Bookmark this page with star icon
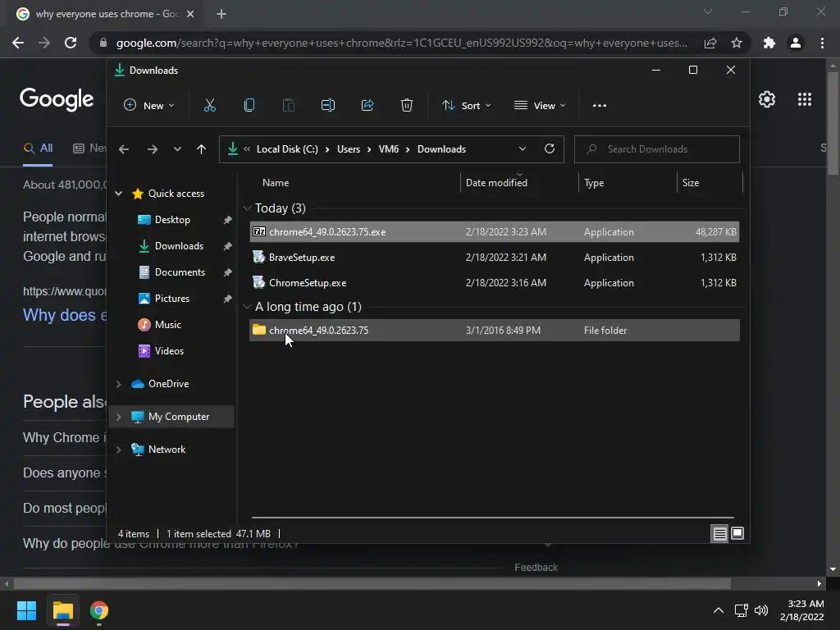 pos(737,43)
